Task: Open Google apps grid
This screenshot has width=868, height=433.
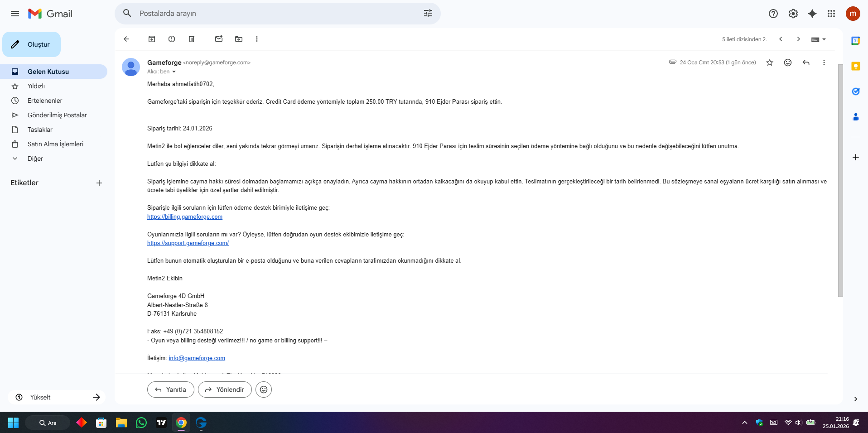Action: pyautogui.click(x=831, y=14)
